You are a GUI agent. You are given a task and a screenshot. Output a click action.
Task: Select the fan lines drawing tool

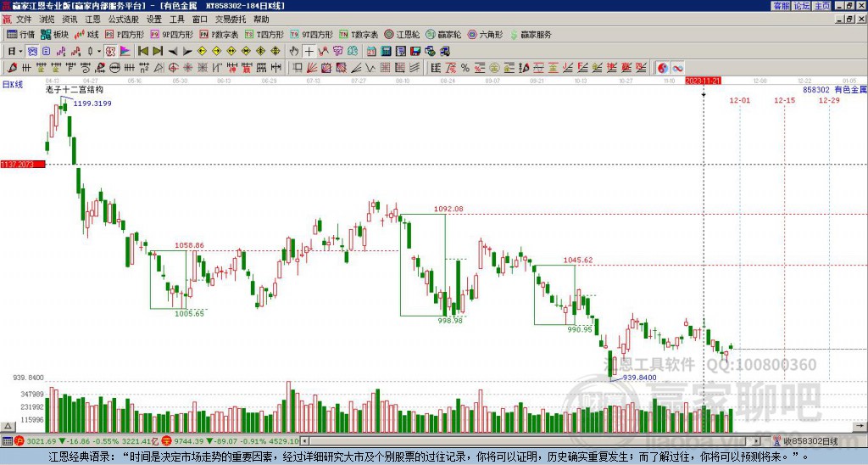click(312, 68)
